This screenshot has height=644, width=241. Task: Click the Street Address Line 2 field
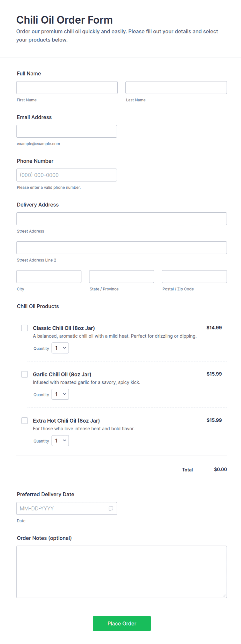(122, 248)
